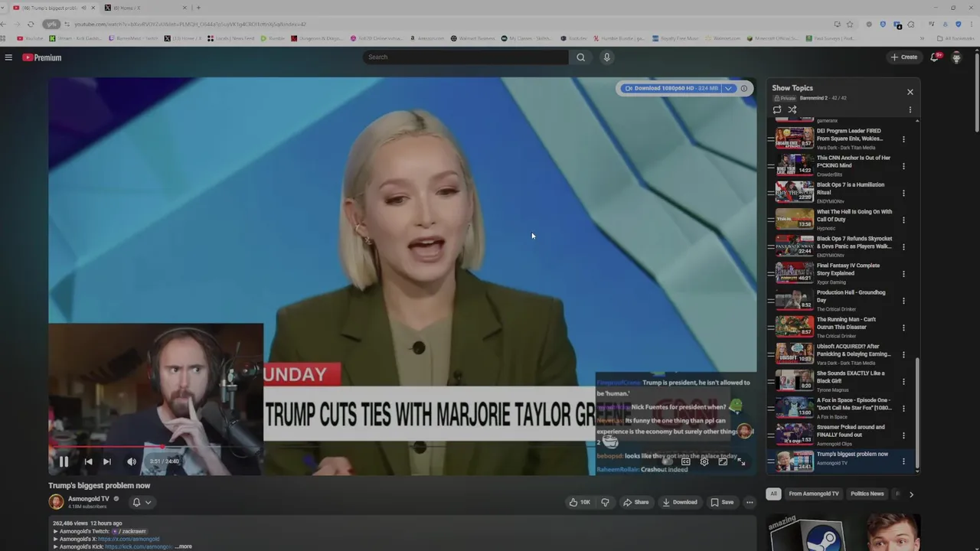Screen dimensions: 980x551
Task: Skip to the previous video
Action: [88, 461]
